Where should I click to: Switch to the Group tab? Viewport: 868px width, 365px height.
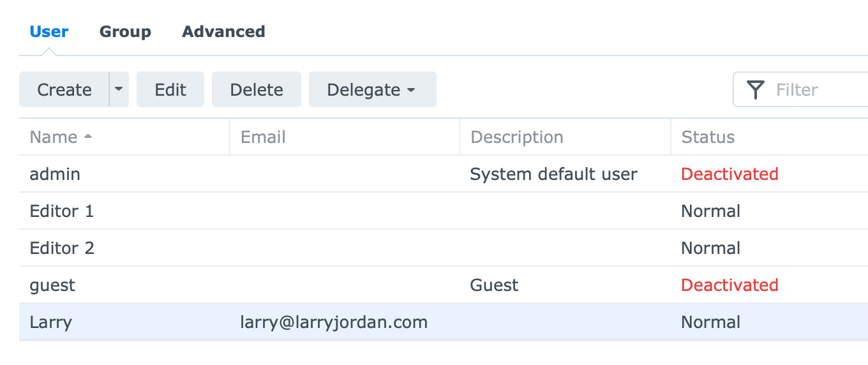coord(125,32)
